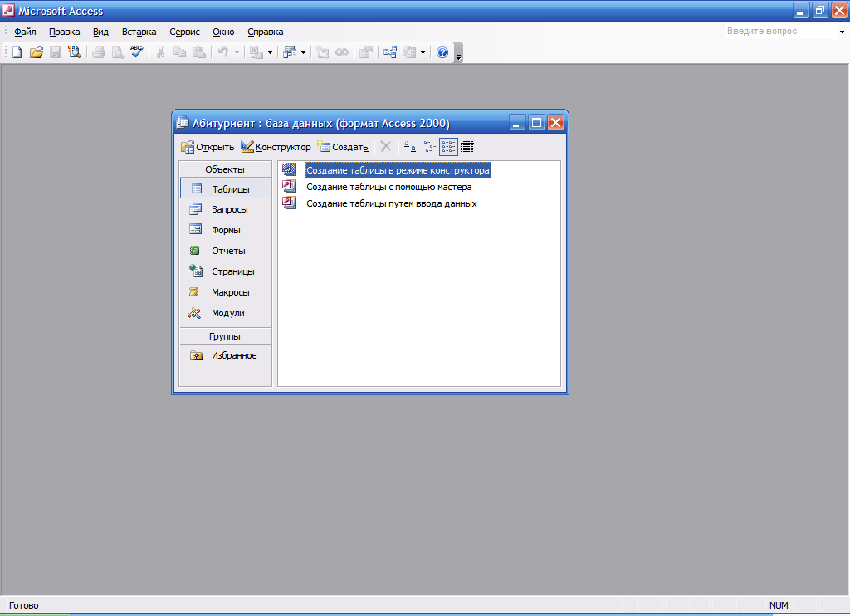Viewport: 850px width, 616px height.
Task: Open the Вставка menu
Action: pos(139,32)
